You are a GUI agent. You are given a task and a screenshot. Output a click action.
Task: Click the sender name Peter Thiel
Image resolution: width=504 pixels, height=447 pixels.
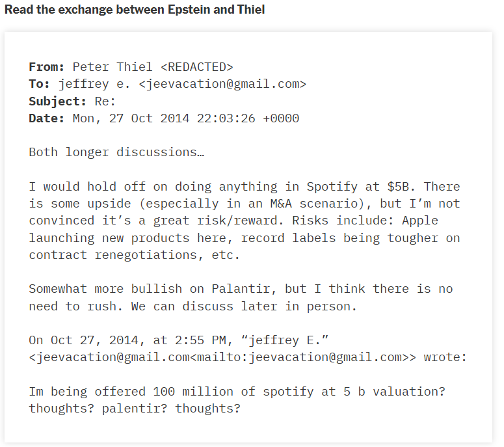pos(112,66)
